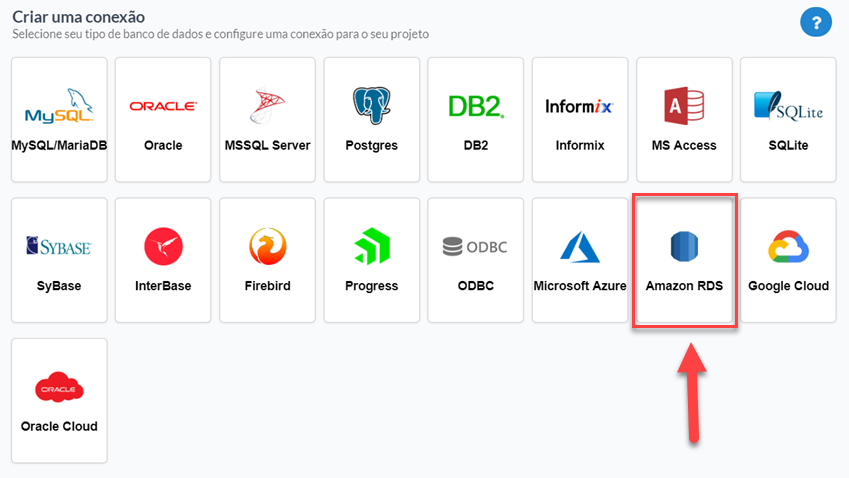This screenshot has width=849, height=478.
Task: Choose the Firebird phoenix logo
Action: click(x=267, y=246)
